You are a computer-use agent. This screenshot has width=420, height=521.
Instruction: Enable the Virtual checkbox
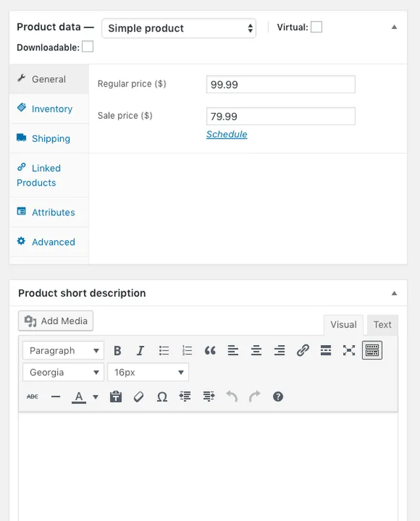[316, 27]
